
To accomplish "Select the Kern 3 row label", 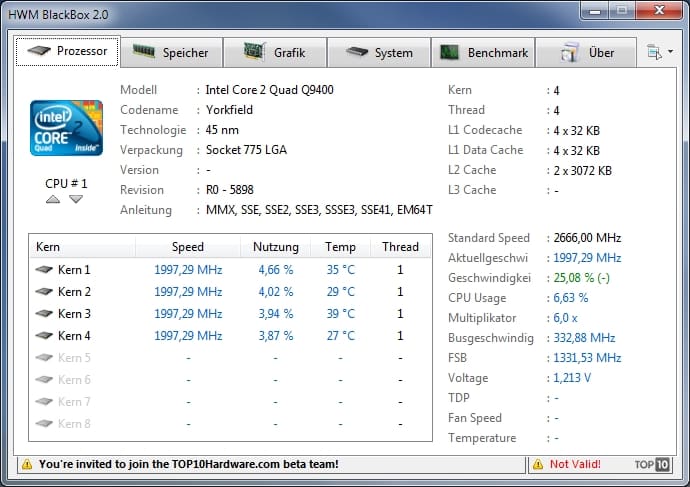I will (74, 314).
